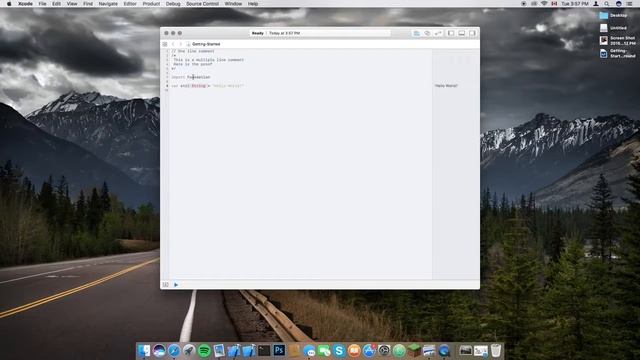Open the Apple menu
640x360 pixels.
9,4
